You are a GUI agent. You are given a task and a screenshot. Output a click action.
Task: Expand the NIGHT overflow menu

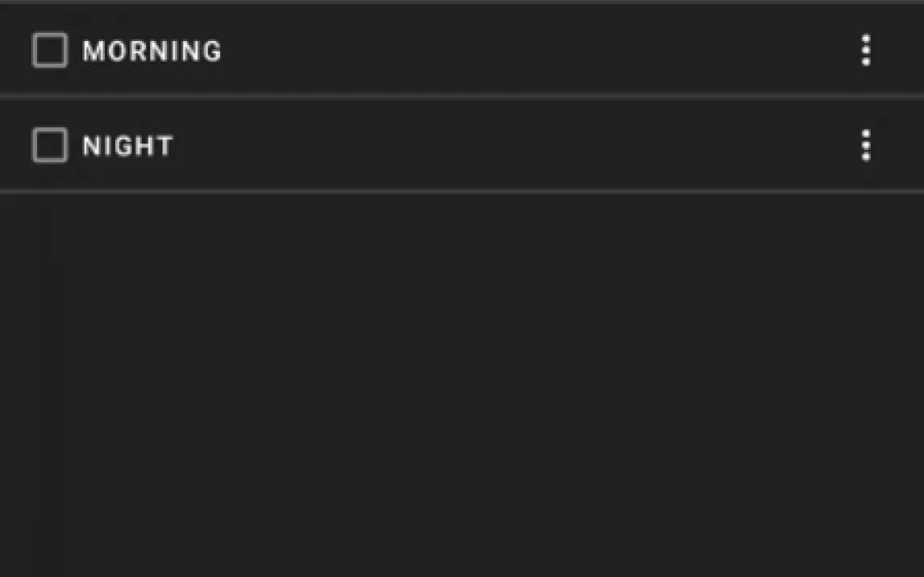coord(865,146)
